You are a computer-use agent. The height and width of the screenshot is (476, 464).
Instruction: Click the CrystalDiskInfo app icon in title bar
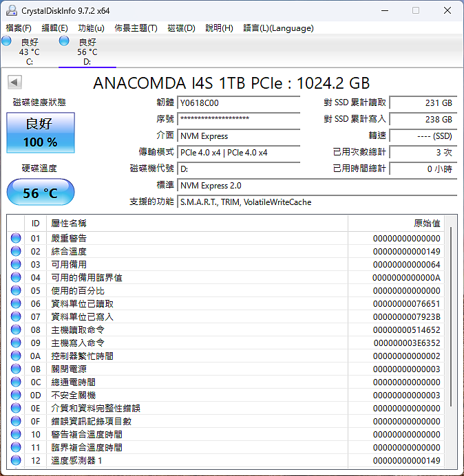(12, 10)
